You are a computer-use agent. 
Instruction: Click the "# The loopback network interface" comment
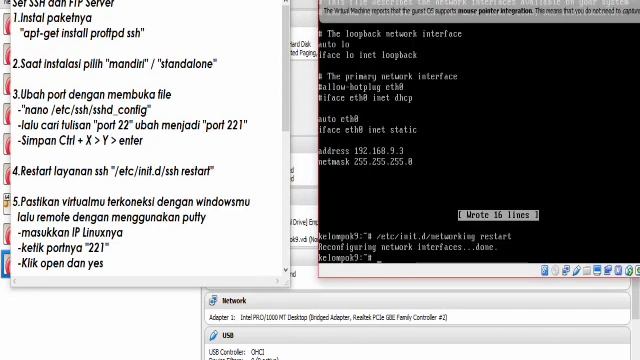tap(390, 34)
